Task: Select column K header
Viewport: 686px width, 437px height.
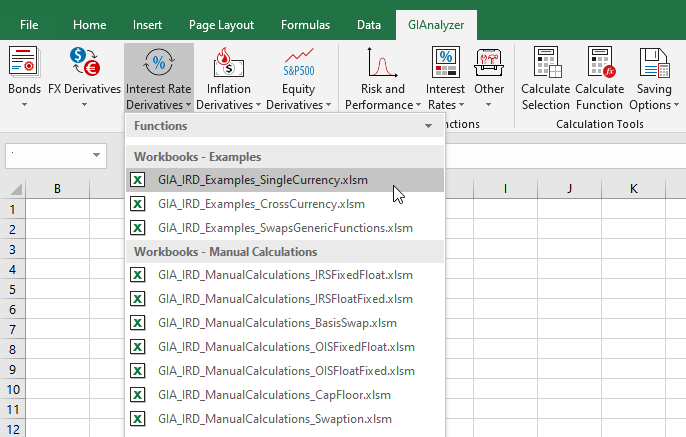Action: [634, 189]
